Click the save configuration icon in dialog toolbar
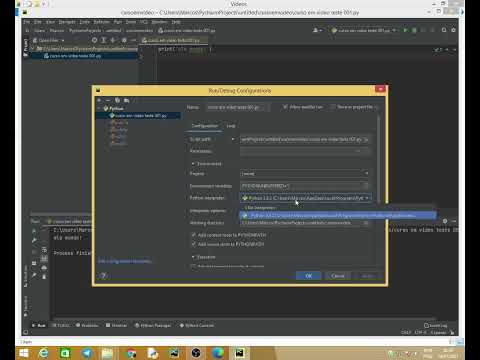The image size is (480, 360). 126,100
